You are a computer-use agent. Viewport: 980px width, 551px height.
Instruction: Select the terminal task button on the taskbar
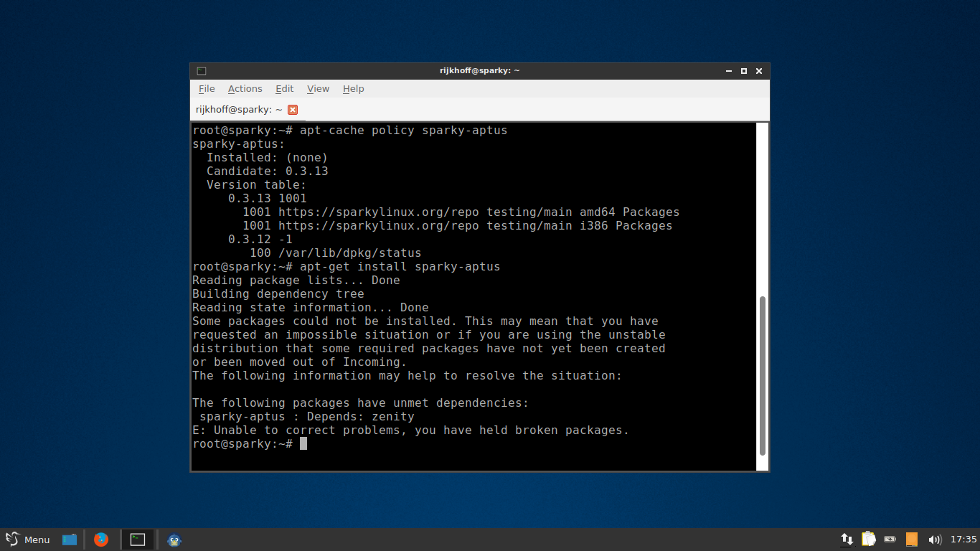point(138,540)
